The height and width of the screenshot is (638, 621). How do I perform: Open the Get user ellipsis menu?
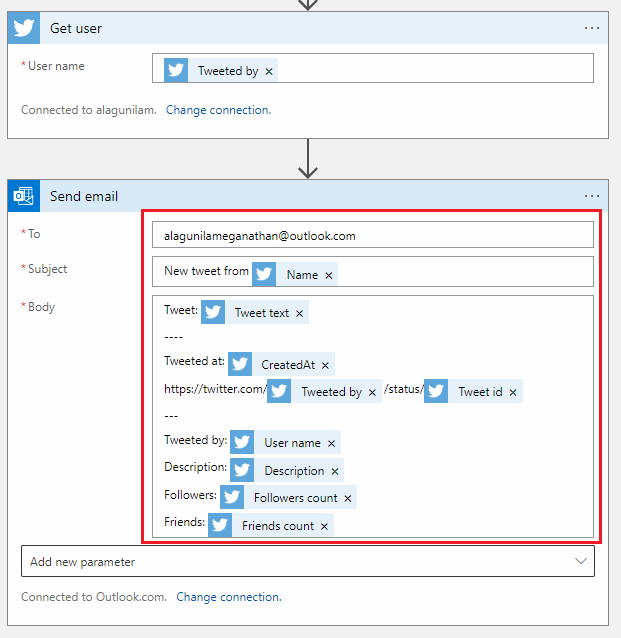tap(592, 28)
